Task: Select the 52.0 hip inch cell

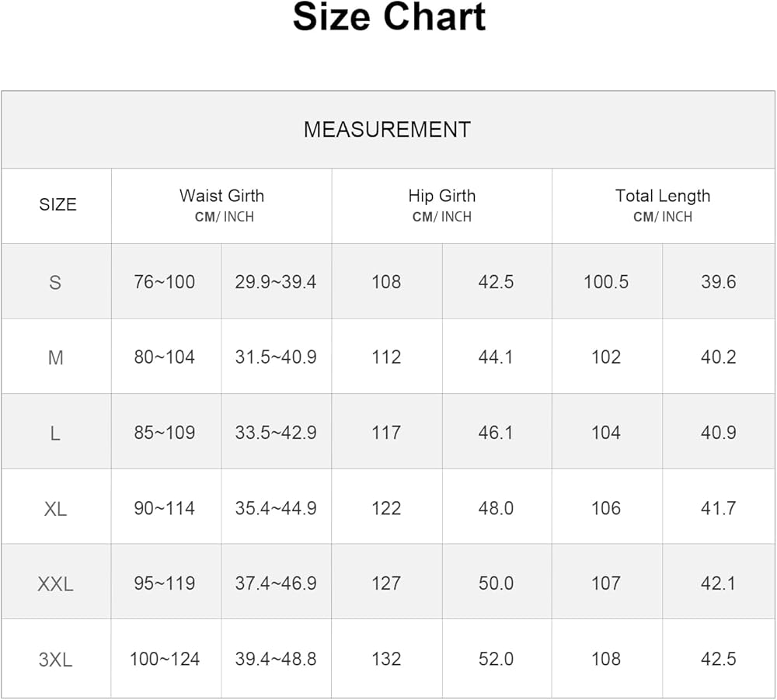Action: (x=496, y=659)
